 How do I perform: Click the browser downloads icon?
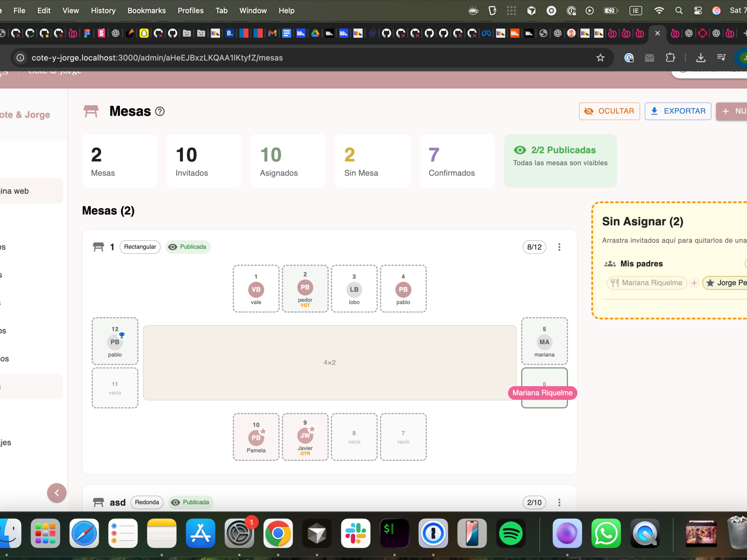tap(701, 58)
